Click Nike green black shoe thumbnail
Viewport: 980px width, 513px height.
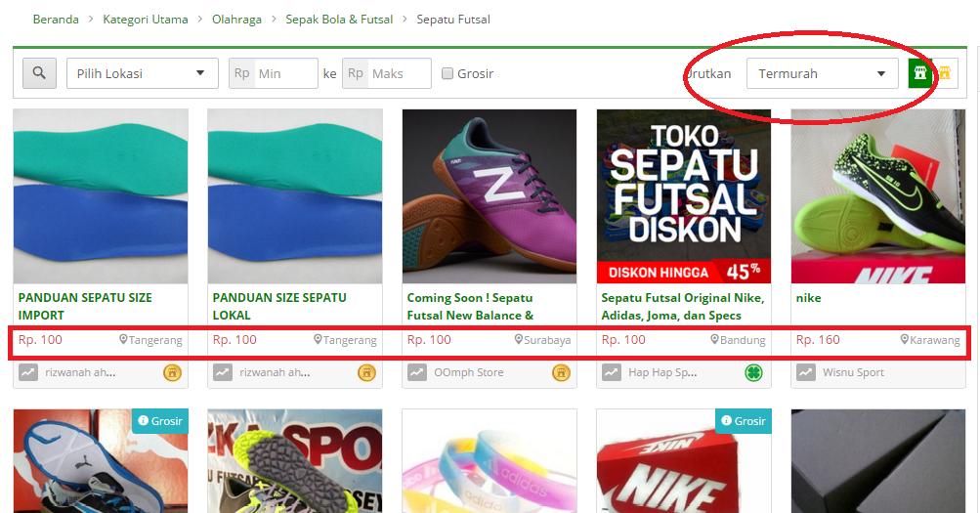[x=878, y=196]
